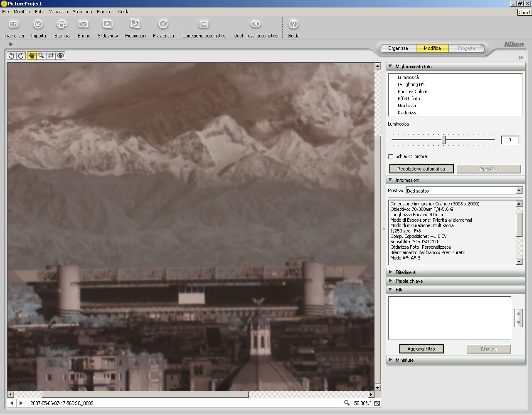
Task: Choose the crop tool
Action: pyautogui.click(x=51, y=56)
